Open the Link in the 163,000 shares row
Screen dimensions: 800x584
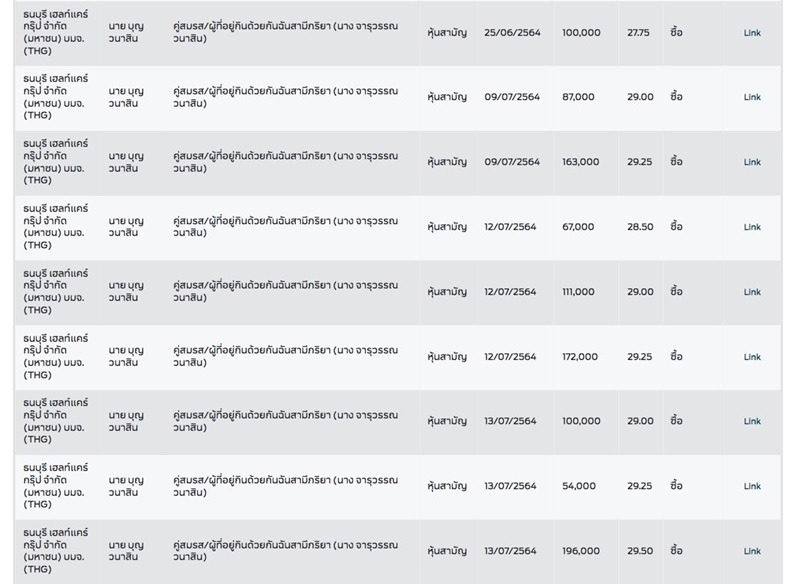pos(752,162)
